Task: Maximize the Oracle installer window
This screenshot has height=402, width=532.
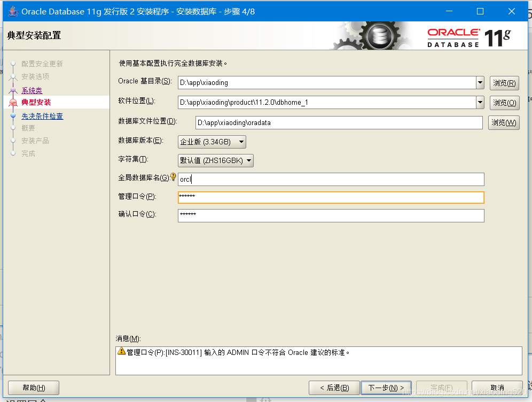Action: pos(480,11)
